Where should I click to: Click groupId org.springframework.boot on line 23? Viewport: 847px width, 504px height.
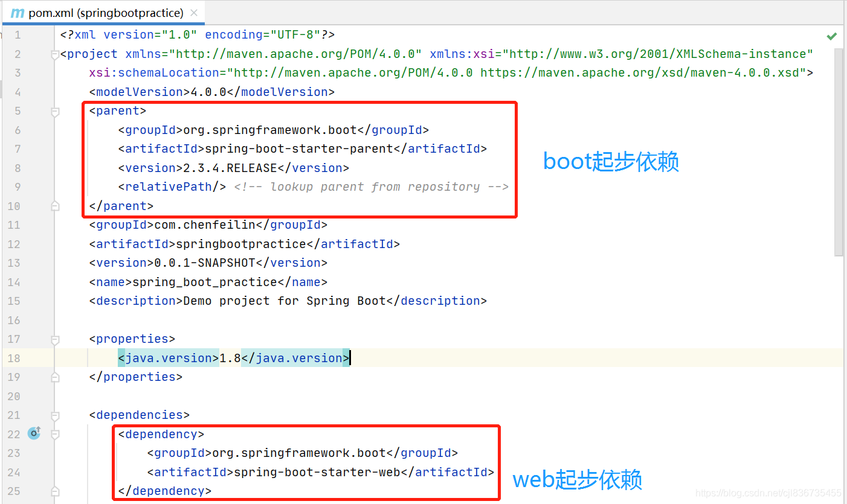(x=303, y=453)
